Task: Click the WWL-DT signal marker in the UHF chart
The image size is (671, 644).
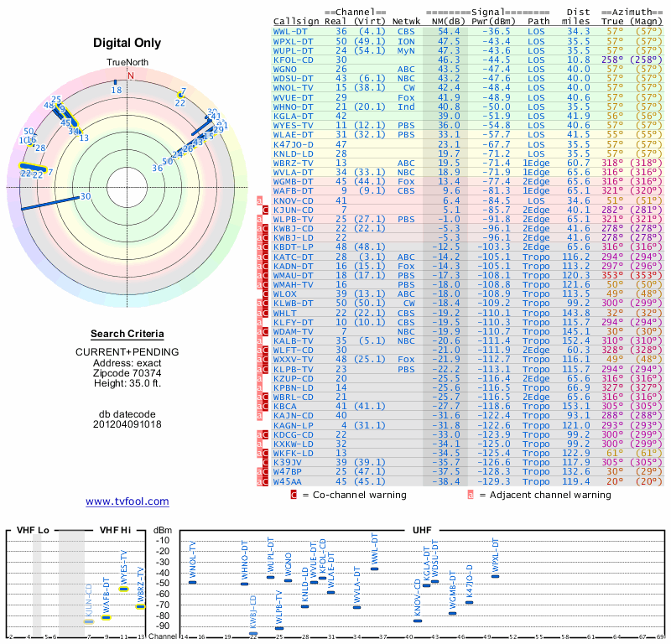Action: (374, 569)
